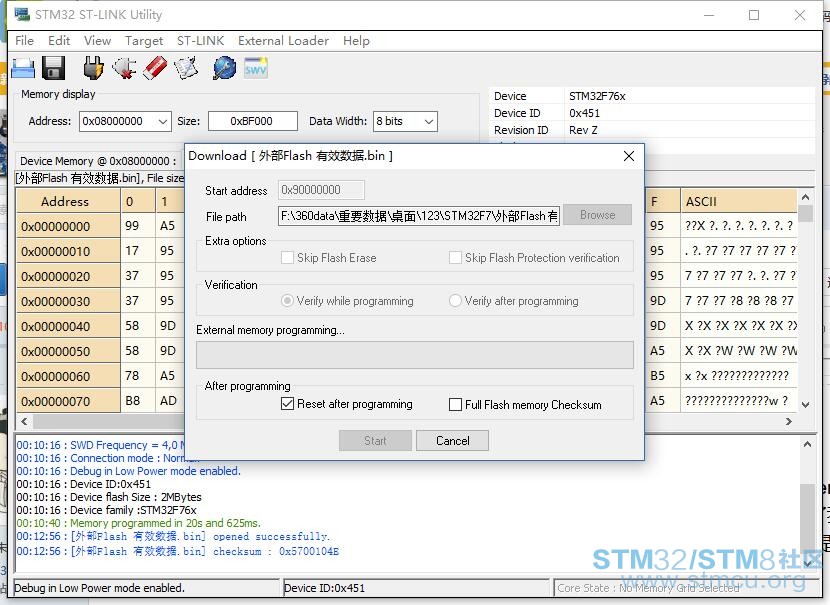The image size is (830, 605).
Task: Open the Help menu
Action: pos(356,41)
